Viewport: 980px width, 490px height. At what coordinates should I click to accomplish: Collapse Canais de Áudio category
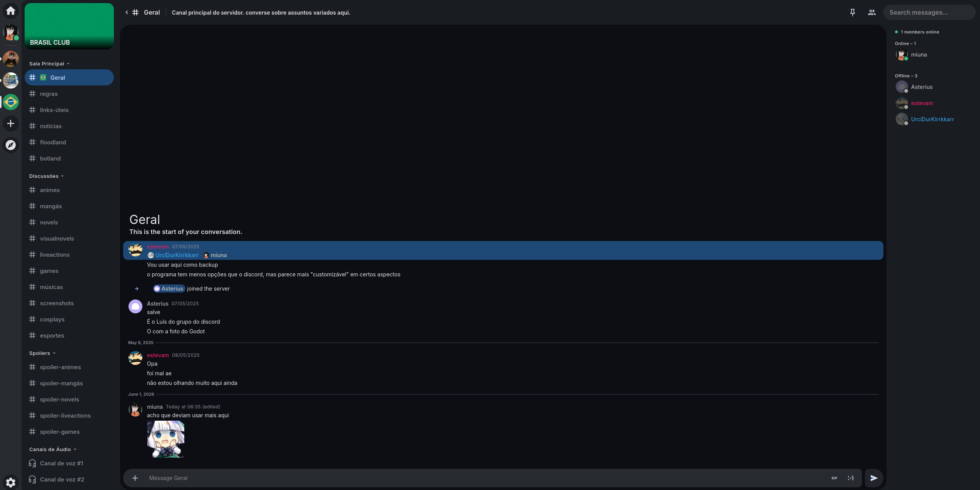point(53,449)
